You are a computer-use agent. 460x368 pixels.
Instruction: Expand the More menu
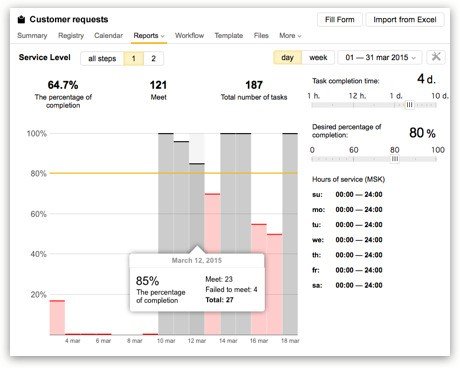(290, 35)
